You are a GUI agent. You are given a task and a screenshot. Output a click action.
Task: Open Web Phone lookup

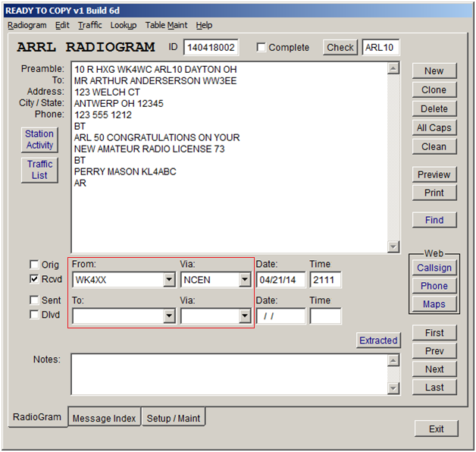(x=434, y=286)
